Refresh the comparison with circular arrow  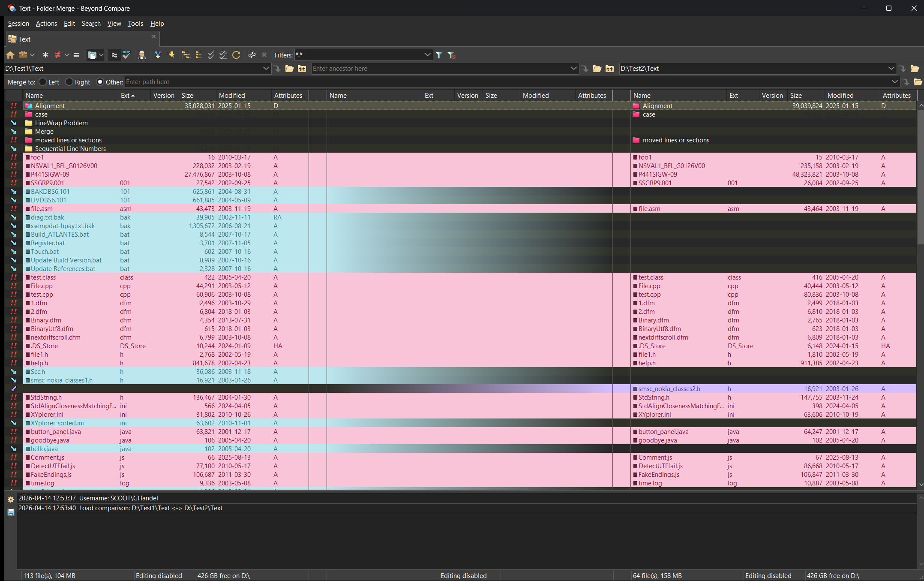click(x=236, y=55)
